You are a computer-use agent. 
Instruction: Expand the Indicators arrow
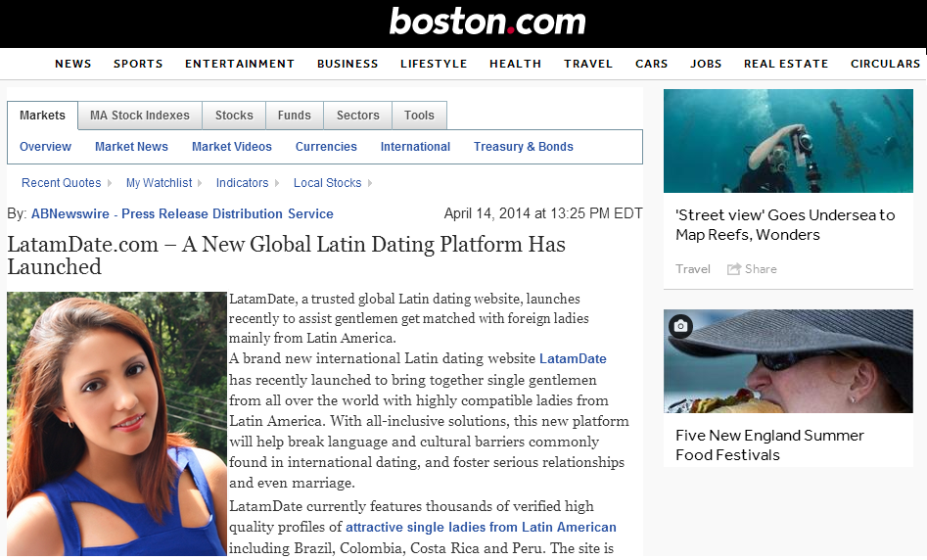tap(277, 183)
